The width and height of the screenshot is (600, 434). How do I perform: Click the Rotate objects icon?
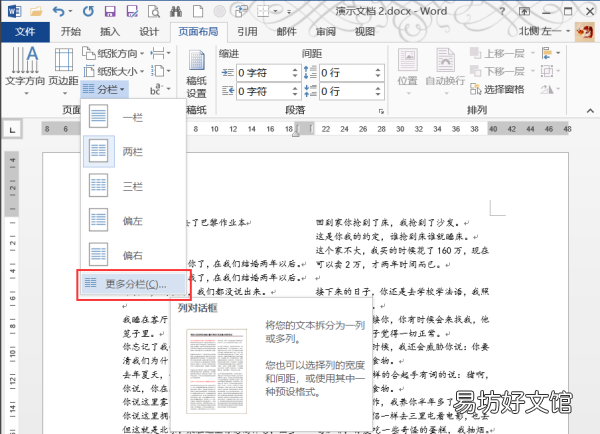[550, 90]
